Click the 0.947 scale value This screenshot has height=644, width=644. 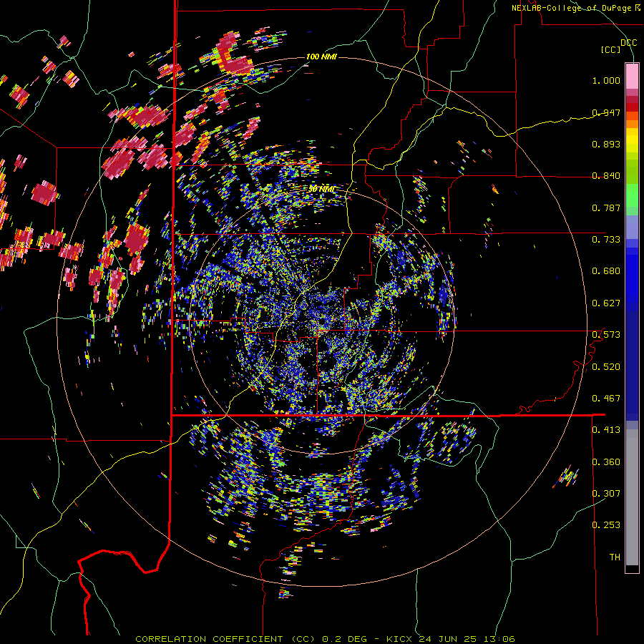pos(606,112)
